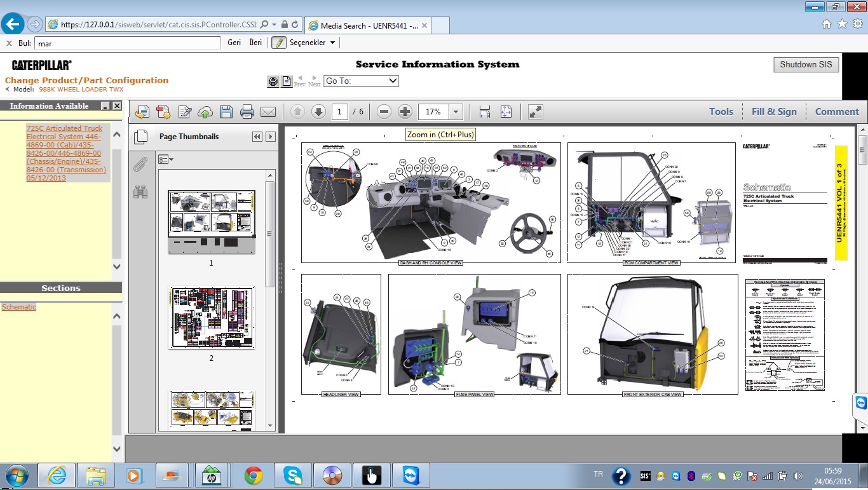Screen dimensions: 868x490
Task: Open the Go To dropdown
Action: [x=361, y=81]
